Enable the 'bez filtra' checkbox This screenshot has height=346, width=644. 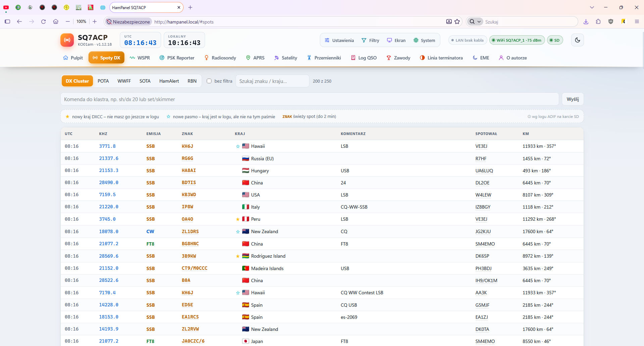coord(209,81)
